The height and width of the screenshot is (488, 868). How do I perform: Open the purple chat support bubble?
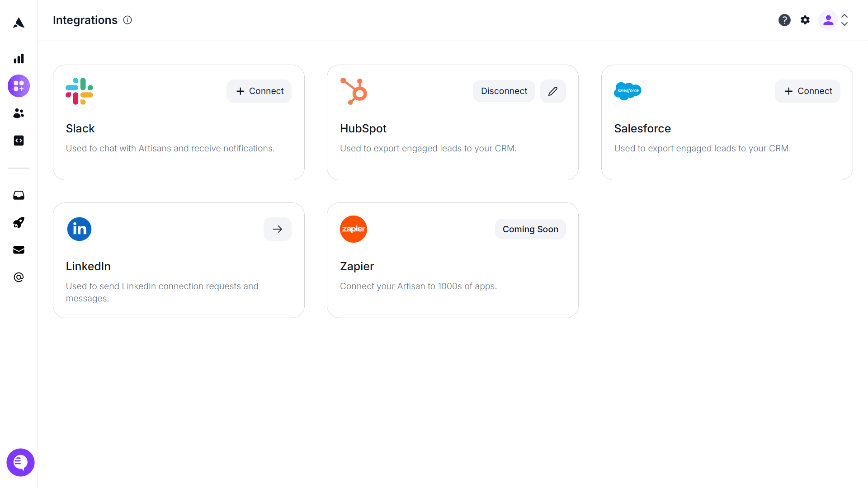tap(20, 462)
